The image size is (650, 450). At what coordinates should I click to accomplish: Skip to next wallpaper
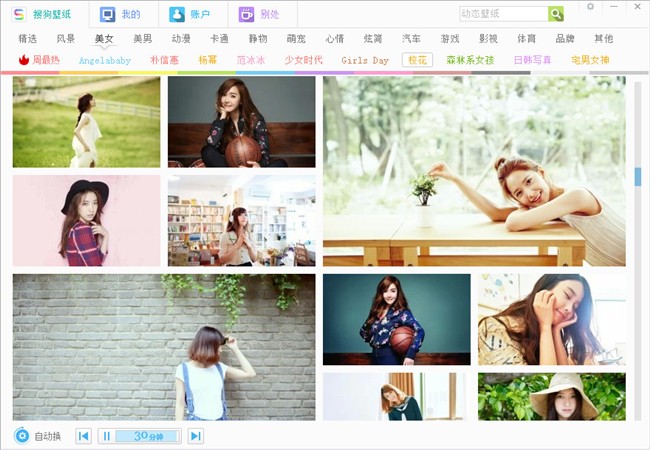point(196,436)
